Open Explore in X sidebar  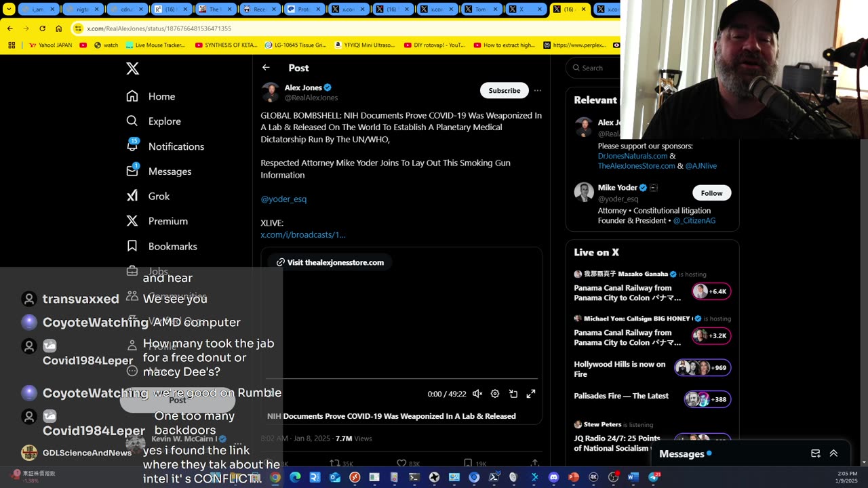click(x=153, y=121)
